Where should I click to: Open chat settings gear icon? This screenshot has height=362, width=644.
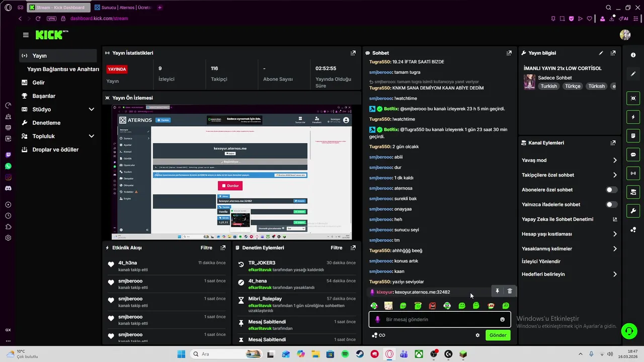(x=477, y=335)
